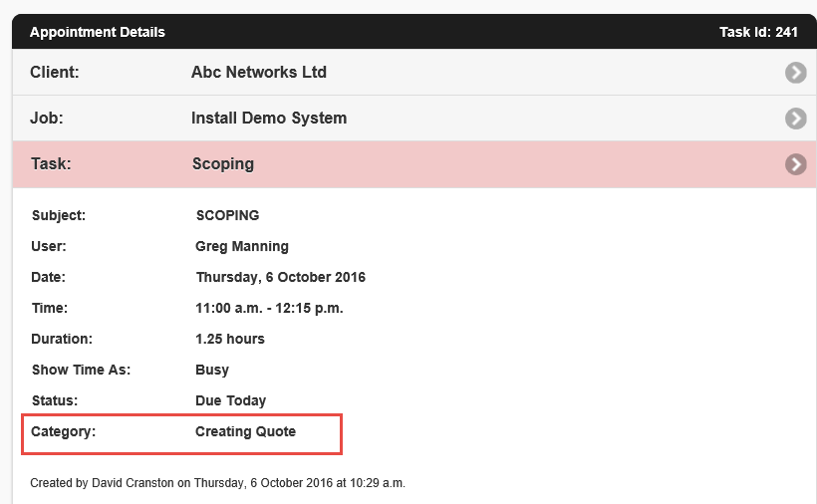
Task: Click the Task: row label
Action: (x=51, y=163)
